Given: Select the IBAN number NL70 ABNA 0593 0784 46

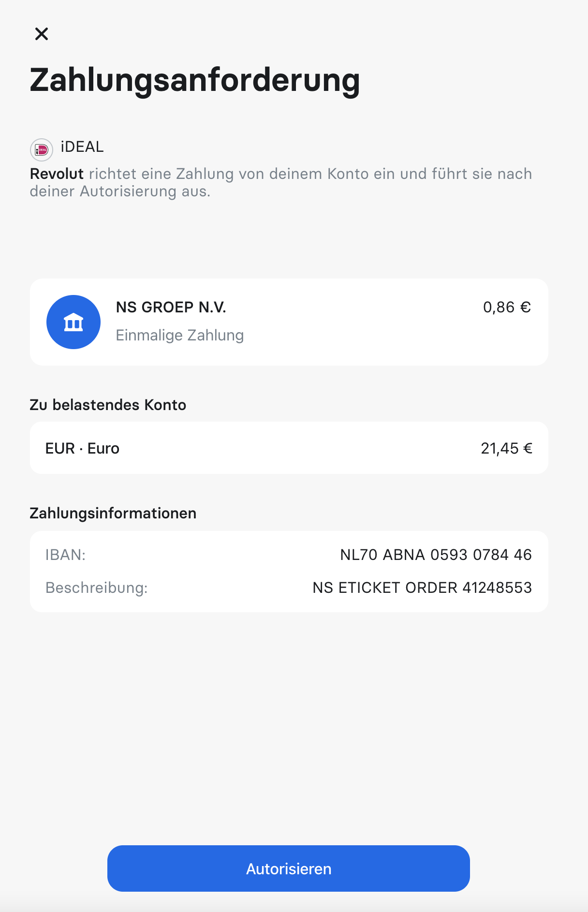Looking at the screenshot, I should [x=436, y=555].
